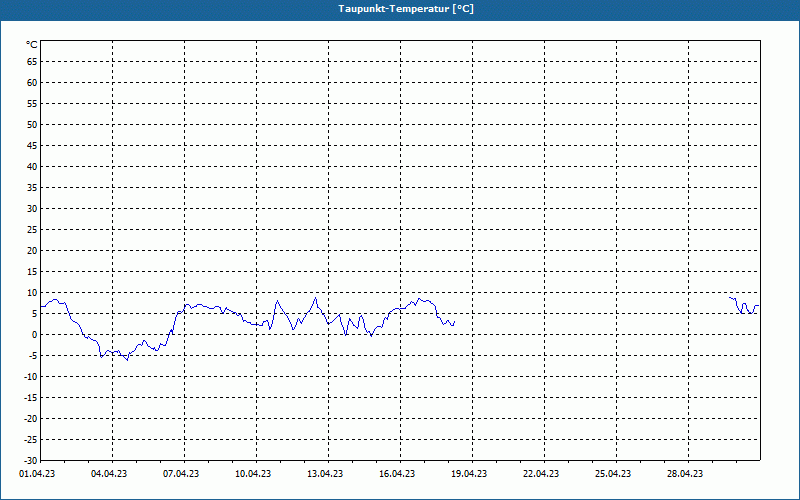Image resolution: width=800 pixels, height=500 pixels.
Task: Select the 35 value on the temperature axis
Action: click(32, 188)
